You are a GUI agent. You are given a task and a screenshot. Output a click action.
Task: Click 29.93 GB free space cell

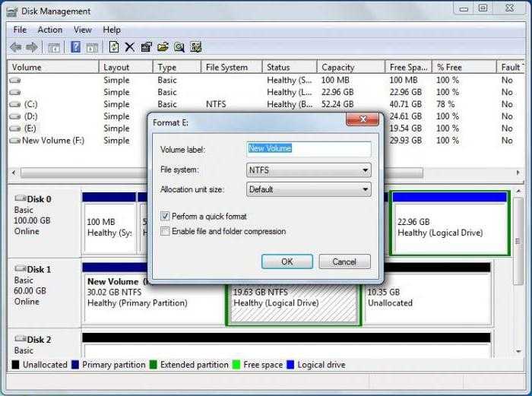tap(405, 141)
